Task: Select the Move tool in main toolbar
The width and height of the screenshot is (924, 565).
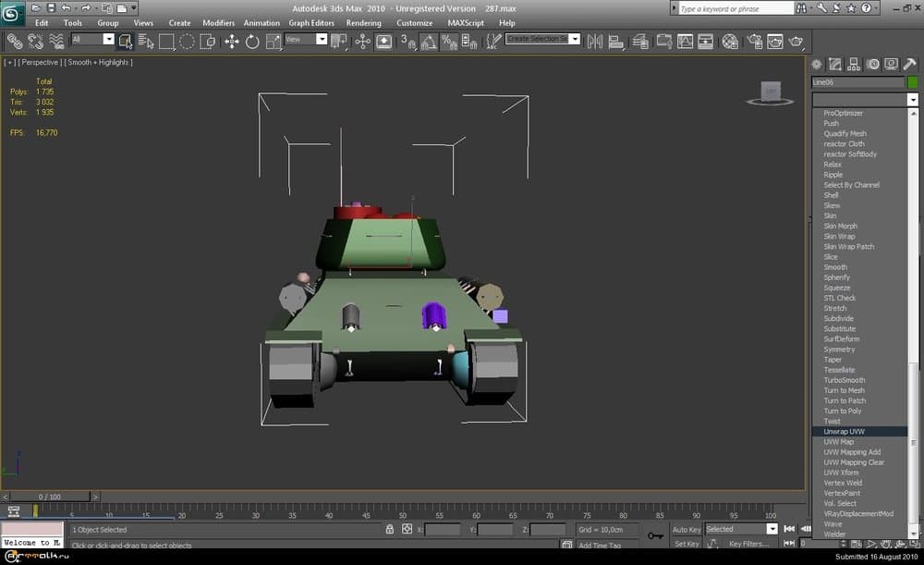Action: click(231, 42)
